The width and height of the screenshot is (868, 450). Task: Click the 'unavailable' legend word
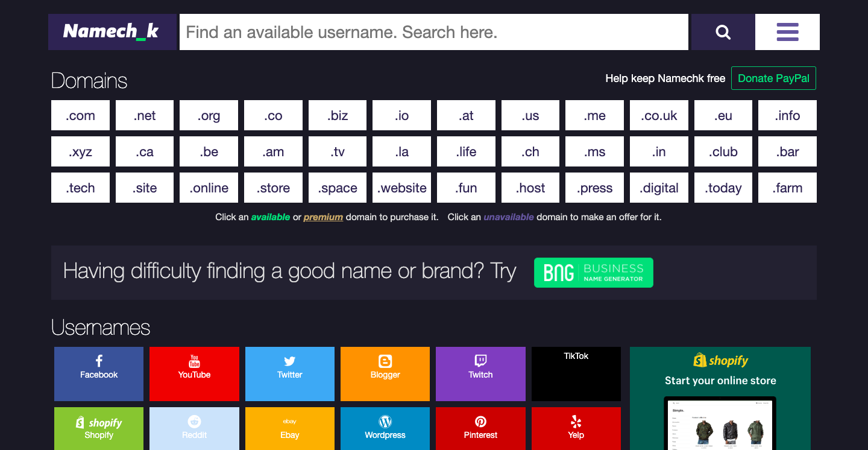tap(509, 217)
